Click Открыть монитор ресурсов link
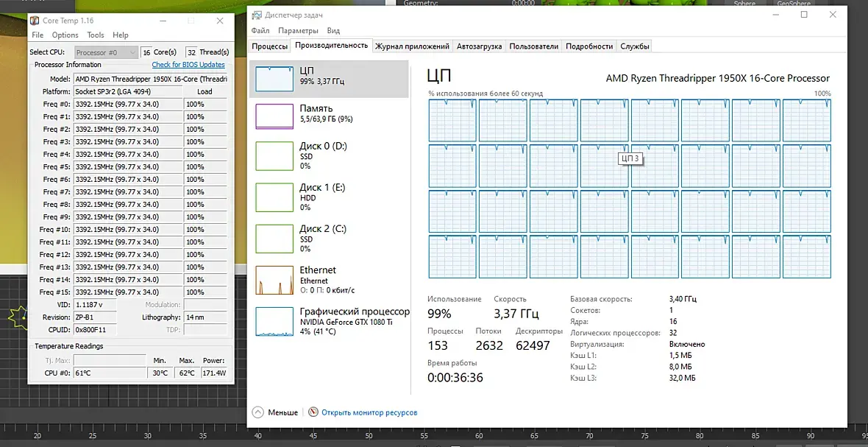 (369, 412)
